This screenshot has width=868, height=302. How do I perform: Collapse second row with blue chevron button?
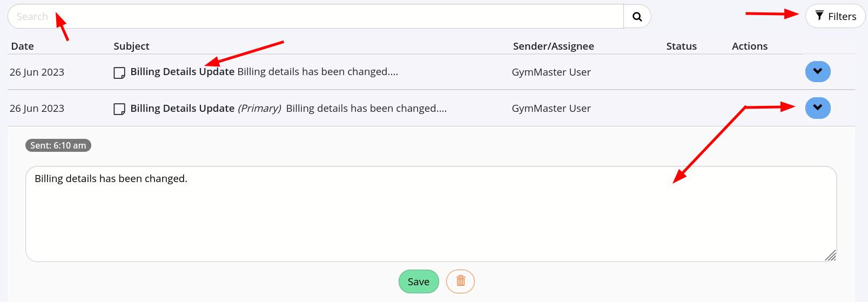tap(818, 108)
